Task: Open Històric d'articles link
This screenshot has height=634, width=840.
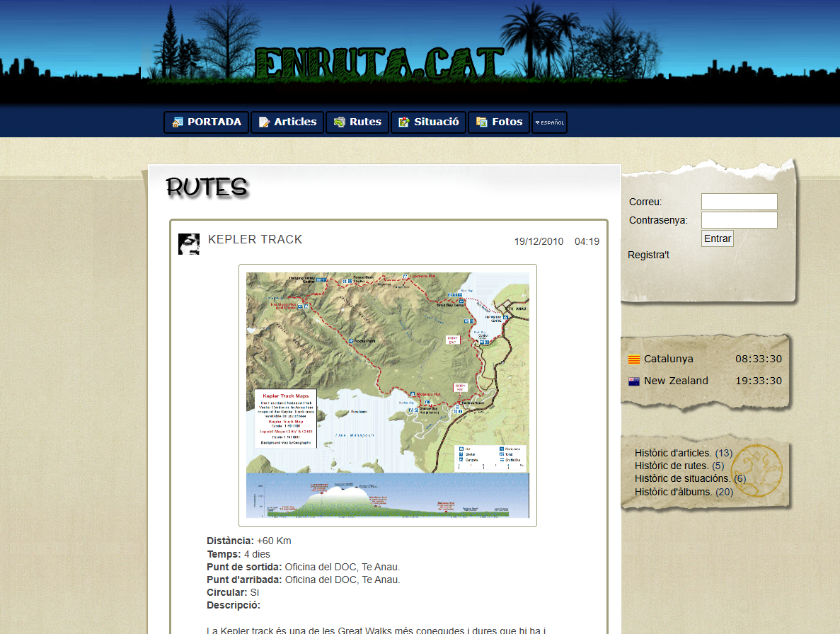Action: [672, 453]
